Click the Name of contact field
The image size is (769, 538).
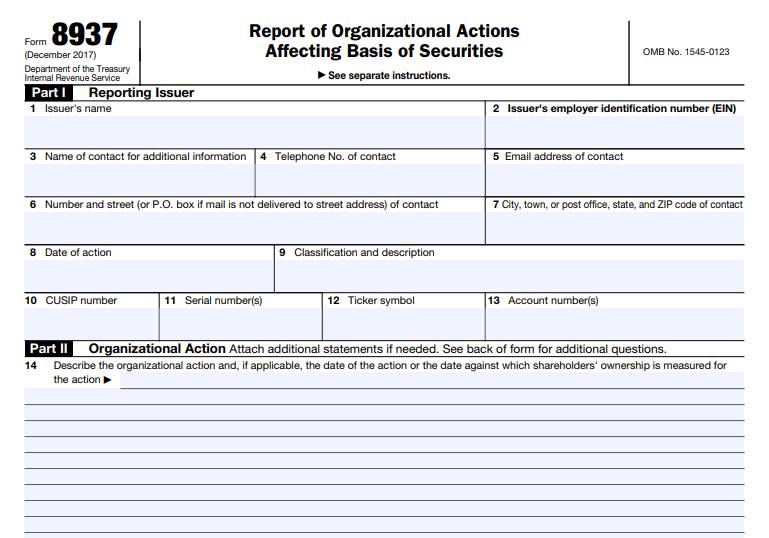pos(139,180)
